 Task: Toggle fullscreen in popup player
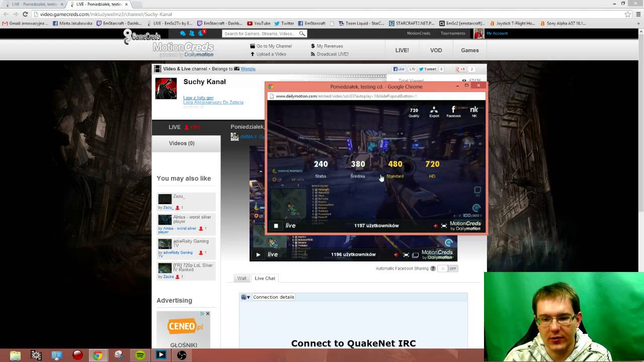tap(444, 226)
